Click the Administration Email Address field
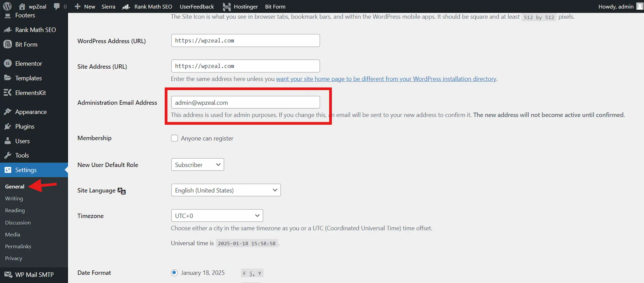644x283 pixels. pyautogui.click(x=245, y=103)
